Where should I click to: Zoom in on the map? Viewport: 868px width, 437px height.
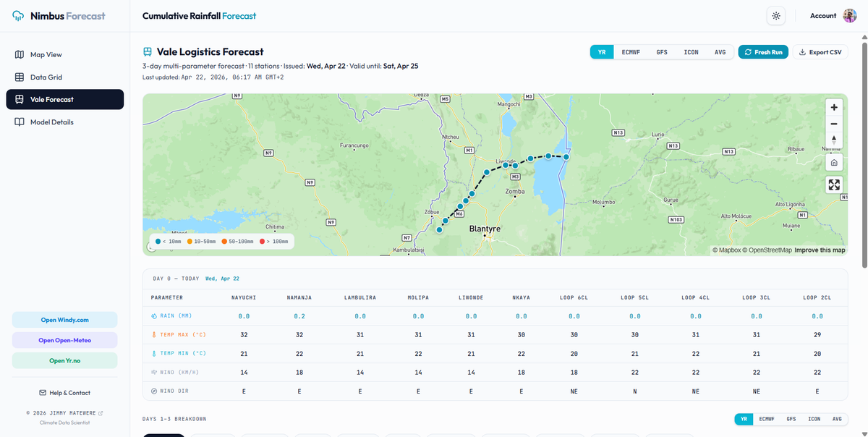click(x=834, y=107)
